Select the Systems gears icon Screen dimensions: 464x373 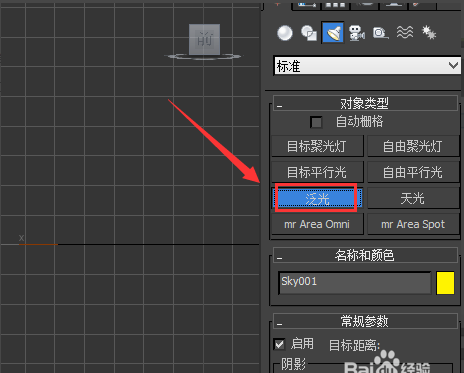pos(429,33)
